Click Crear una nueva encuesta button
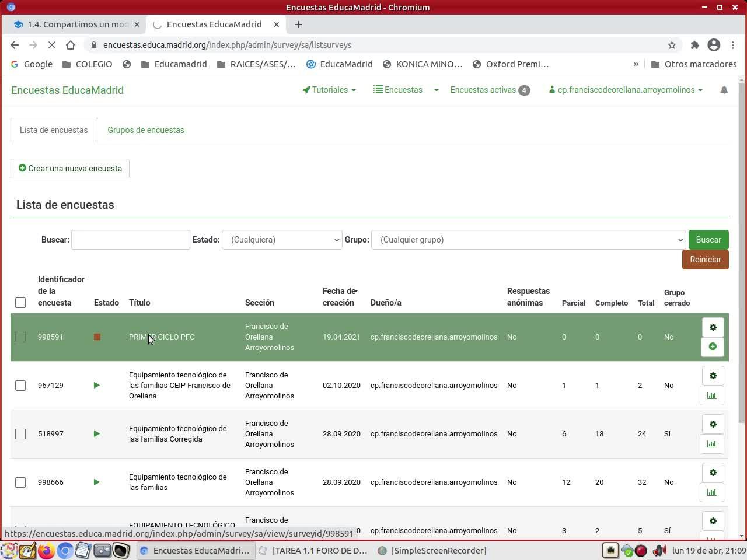The height and width of the screenshot is (560, 747). tap(70, 169)
